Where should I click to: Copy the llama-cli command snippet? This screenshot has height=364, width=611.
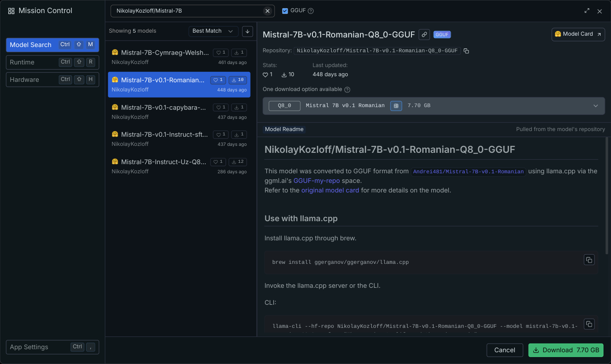click(x=589, y=324)
